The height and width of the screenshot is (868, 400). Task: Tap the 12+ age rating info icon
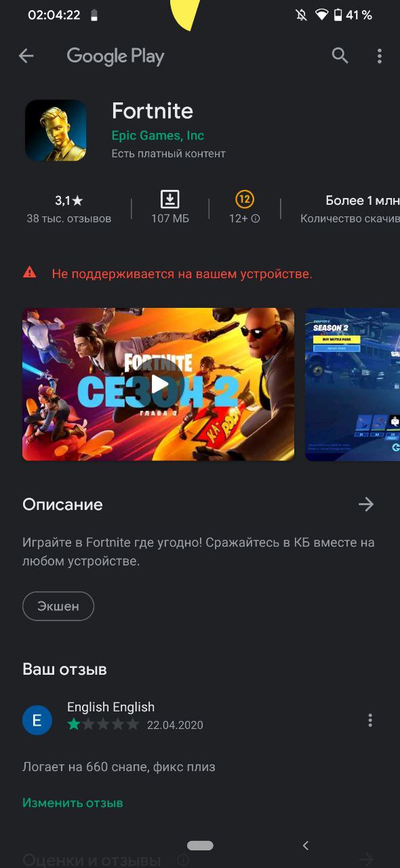tap(256, 218)
